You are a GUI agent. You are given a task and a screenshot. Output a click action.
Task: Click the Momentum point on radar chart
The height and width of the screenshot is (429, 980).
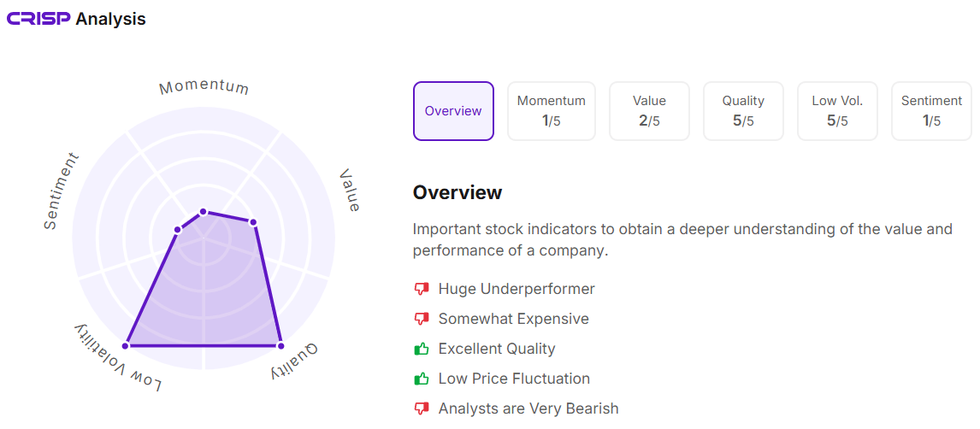[204, 211]
